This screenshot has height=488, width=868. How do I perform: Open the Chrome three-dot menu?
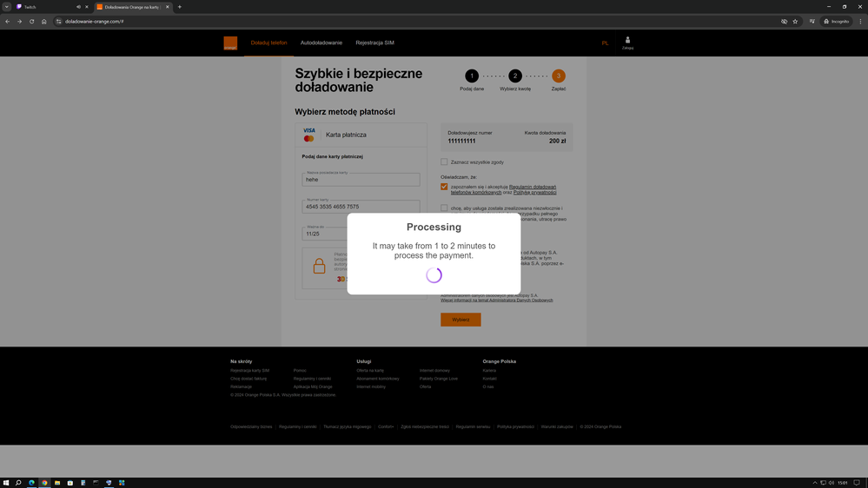tap(860, 22)
